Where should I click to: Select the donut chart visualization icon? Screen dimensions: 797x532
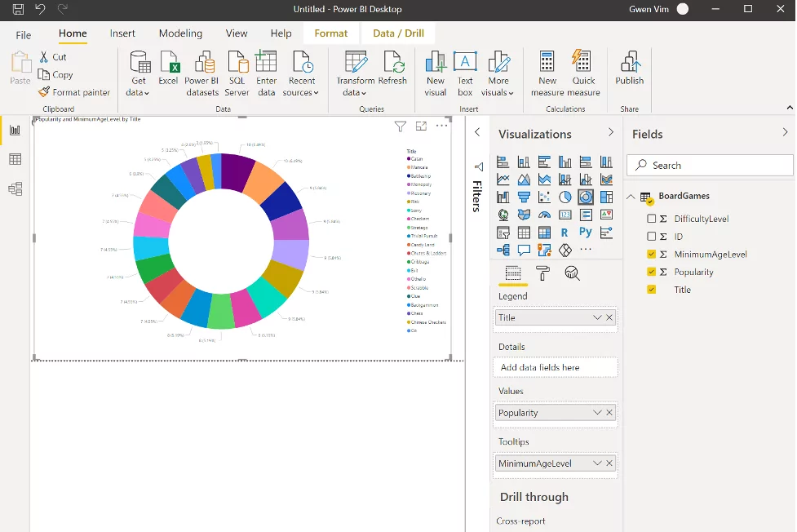click(x=586, y=197)
